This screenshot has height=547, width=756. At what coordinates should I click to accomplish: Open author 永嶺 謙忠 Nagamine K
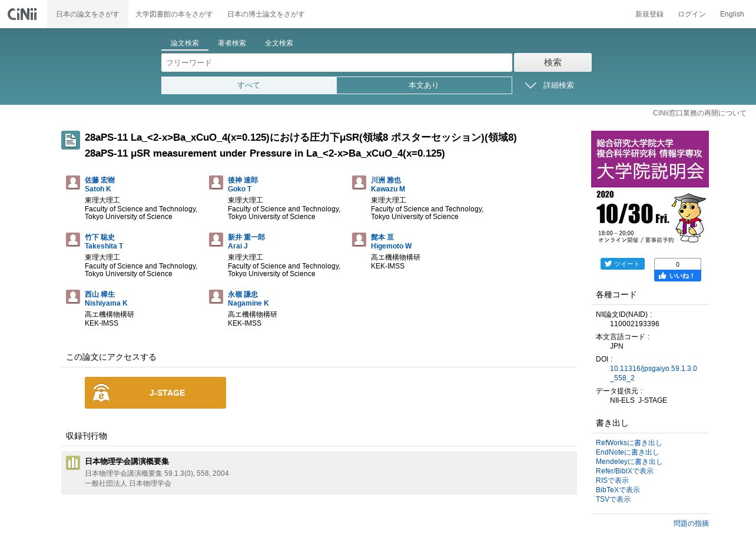(x=248, y=299)
